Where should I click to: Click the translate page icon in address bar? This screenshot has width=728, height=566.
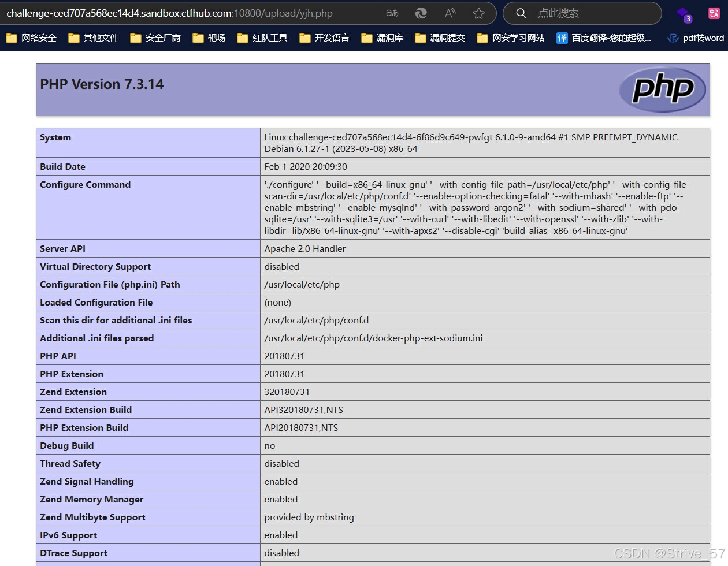pyautogui.click(x=392, y=13)
